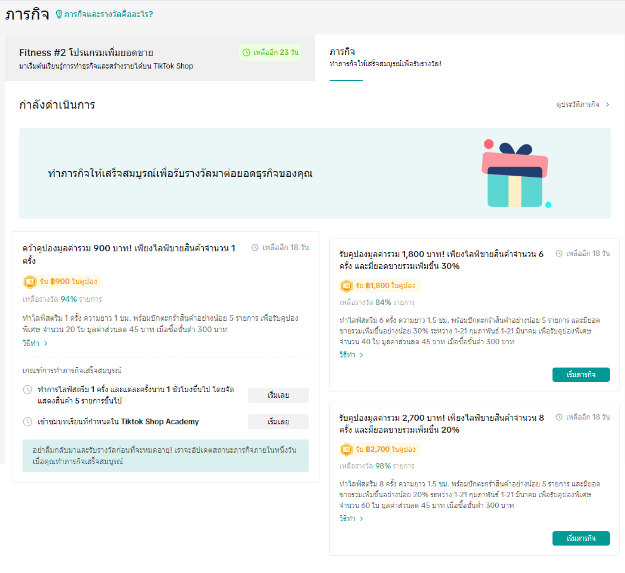
Task: Click the รับ ฿900 ในคูปอง badge
Action: tap(63, 282)
